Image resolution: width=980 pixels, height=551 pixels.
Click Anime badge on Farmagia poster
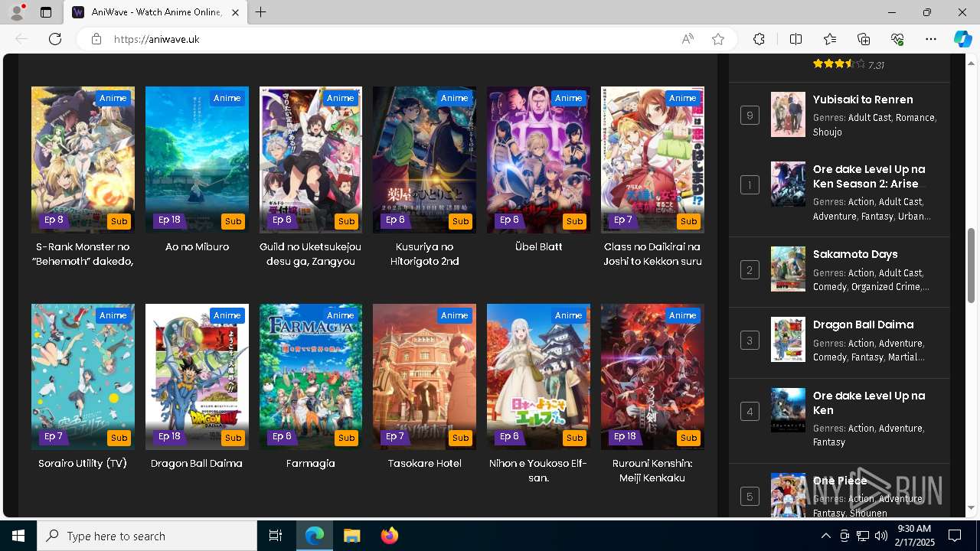coord(340,315)
